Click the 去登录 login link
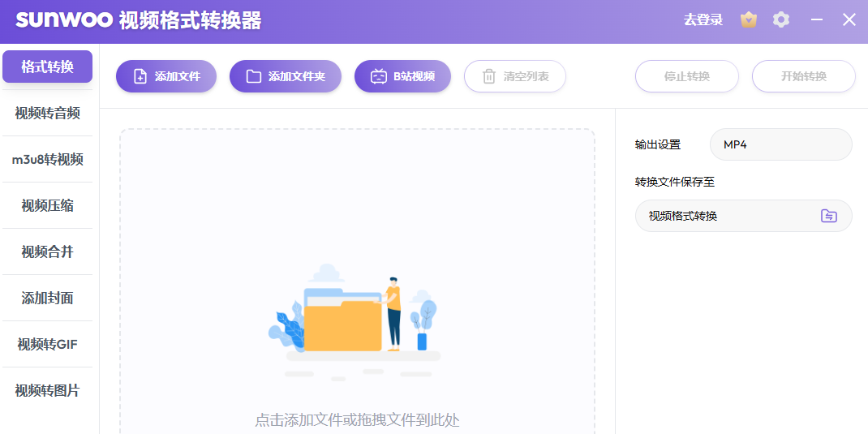Viewport: 868px width, 434px height. click(x=703, y=20)
